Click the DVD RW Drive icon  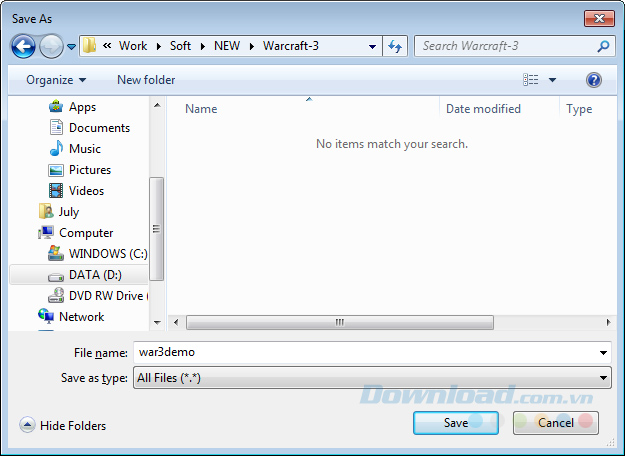point(56,295)
